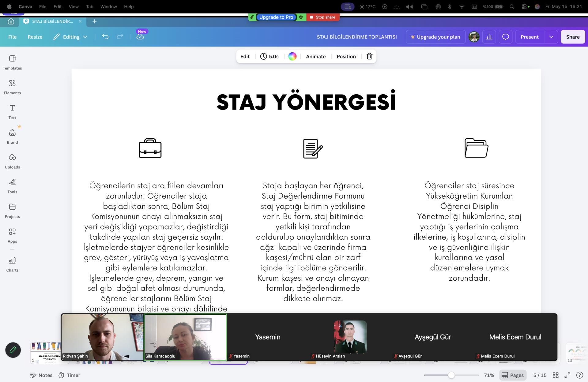Click the Redo arrow
The width and height of the screenshot is (588, 382).
pos(120,37)
